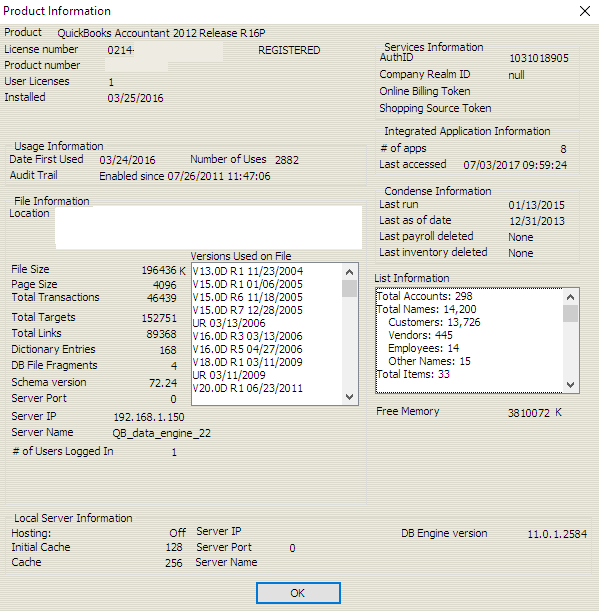Click Server Name value QB_data_engine_22

coord(161,433)
